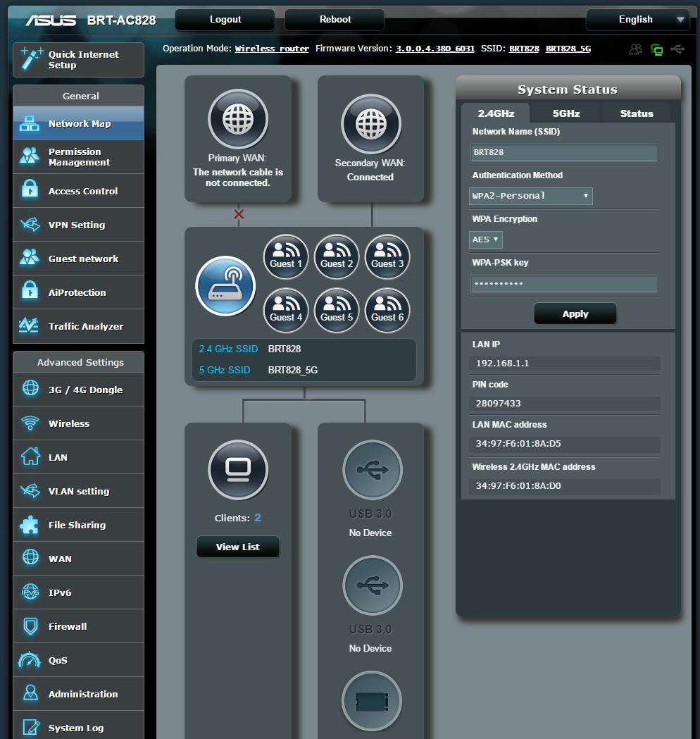Open 3G / 4G Dongle settings
Viewport: 700px width, 739px height.
(79, 390)
